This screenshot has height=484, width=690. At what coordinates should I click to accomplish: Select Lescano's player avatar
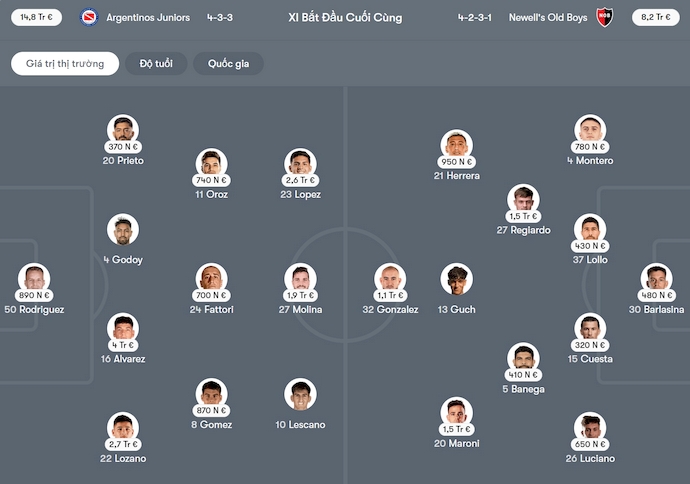300,393
